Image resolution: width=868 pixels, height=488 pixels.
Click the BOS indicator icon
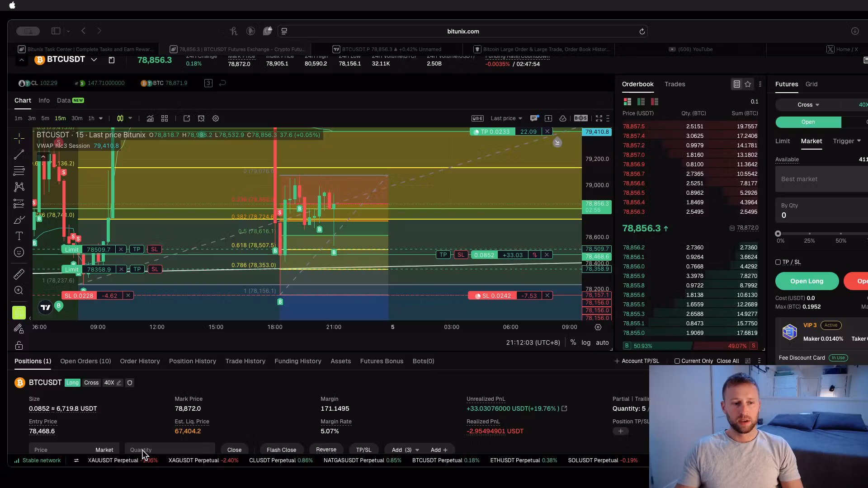click(581, 118)
